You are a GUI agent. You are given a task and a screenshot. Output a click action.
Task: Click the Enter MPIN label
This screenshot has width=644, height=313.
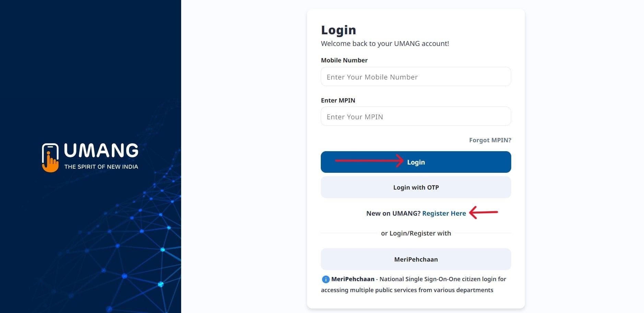(x=338, y=100)
